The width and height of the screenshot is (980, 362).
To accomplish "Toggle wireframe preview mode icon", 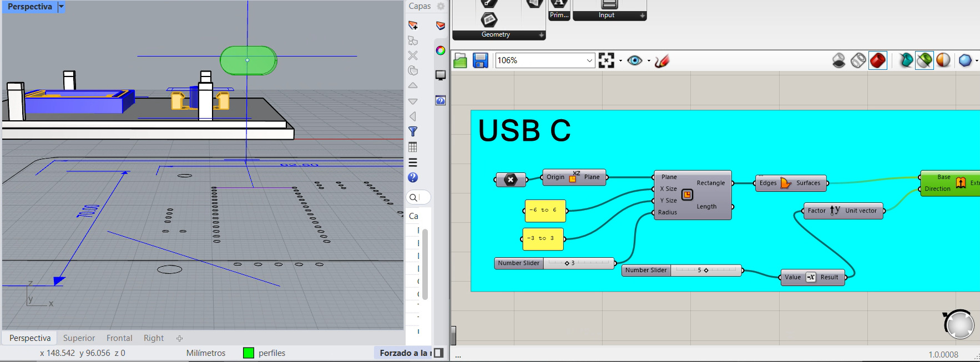I will point(858,60).
